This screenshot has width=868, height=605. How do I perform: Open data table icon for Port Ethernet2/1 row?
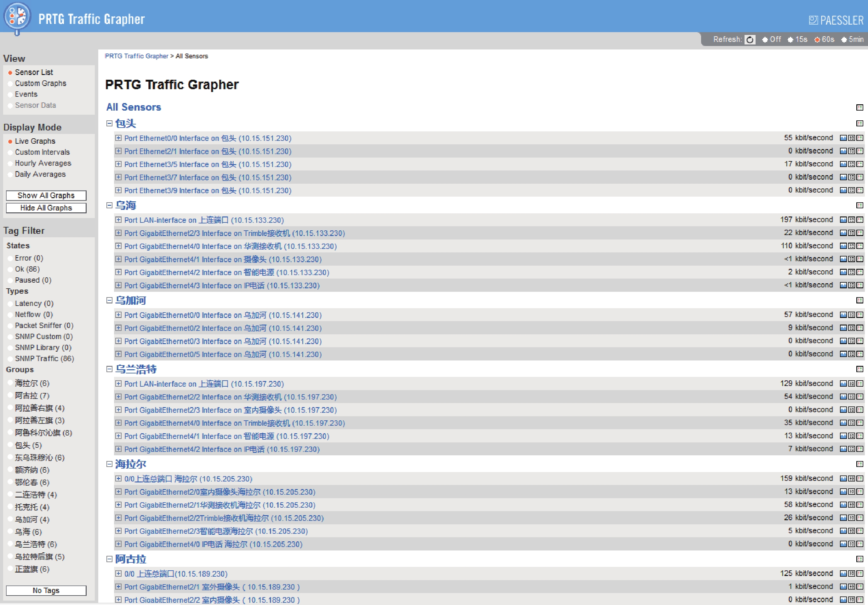[x=851, y=151]
